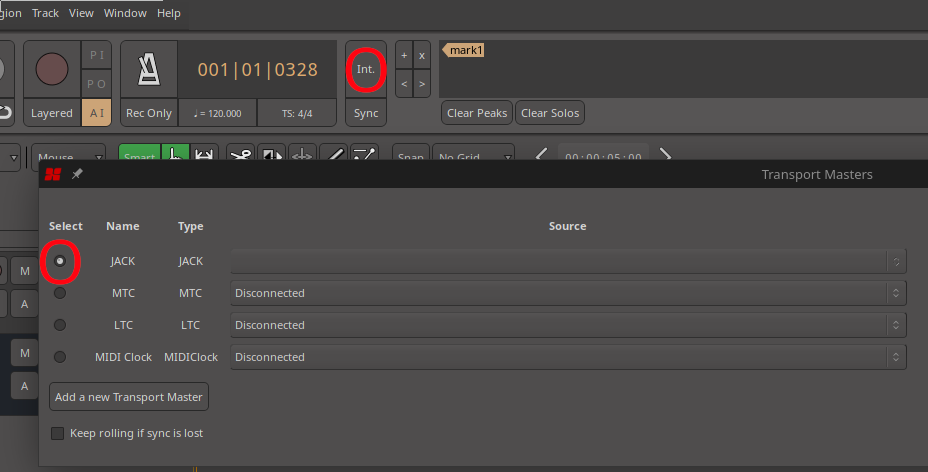Open the LTC Source dropdown

tap(568, 325)
